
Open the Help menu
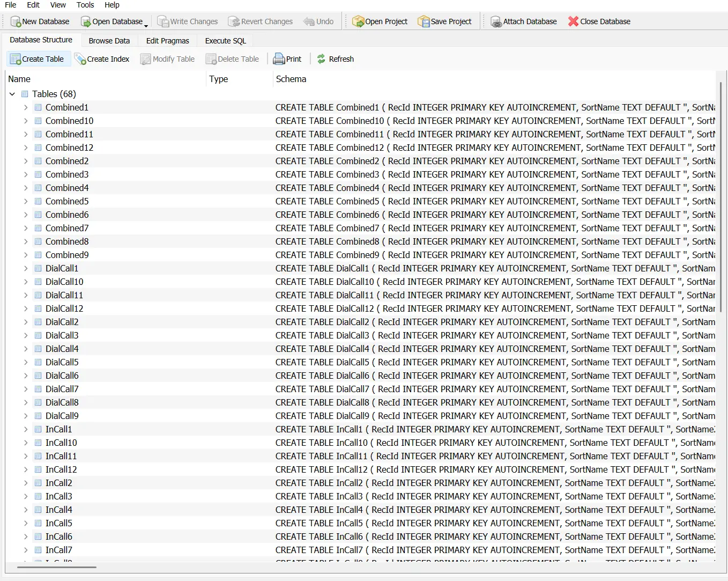[x=112, y=5]
